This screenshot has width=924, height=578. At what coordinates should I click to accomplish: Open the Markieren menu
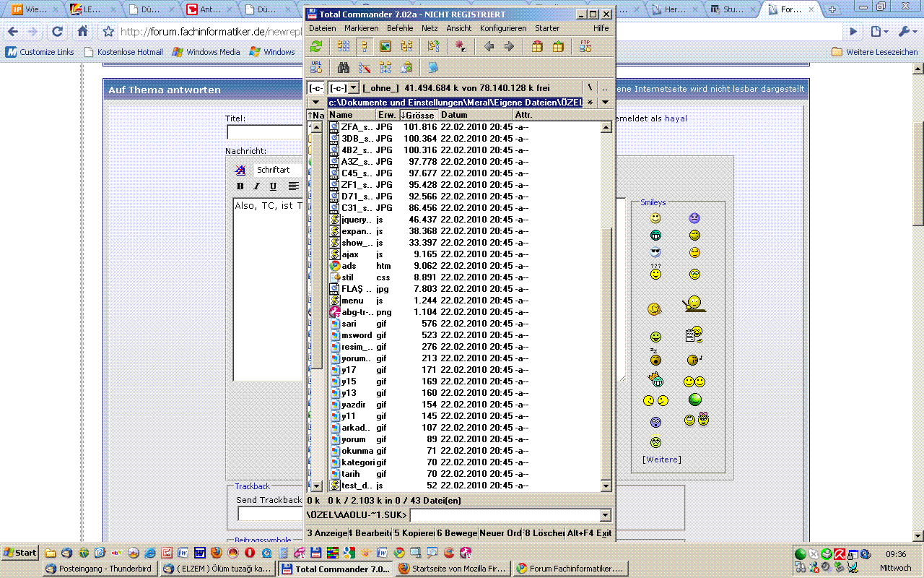pyautogui.click(x=361, y=28)
